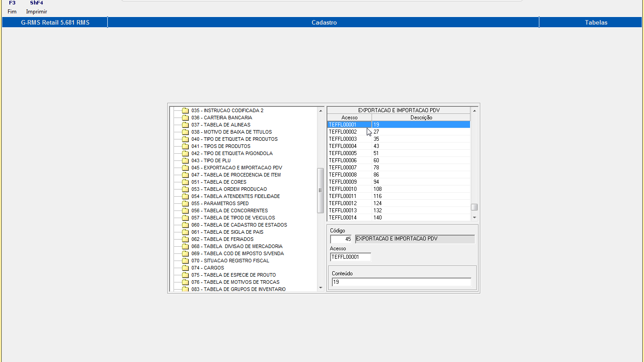Click folder icon for 057 - TABELA DE TIPOD DE VEICULOS
Screen dimensions: 644x362
coord(185,218)
